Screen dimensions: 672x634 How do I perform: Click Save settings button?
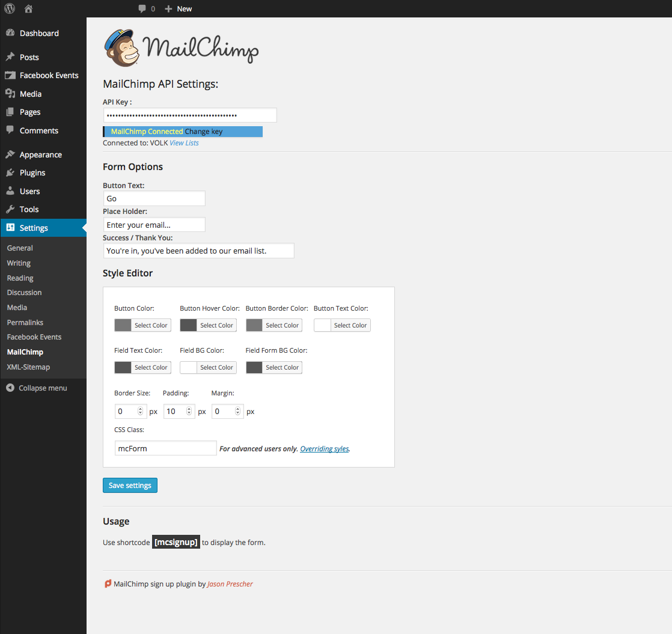coord(130,486)
